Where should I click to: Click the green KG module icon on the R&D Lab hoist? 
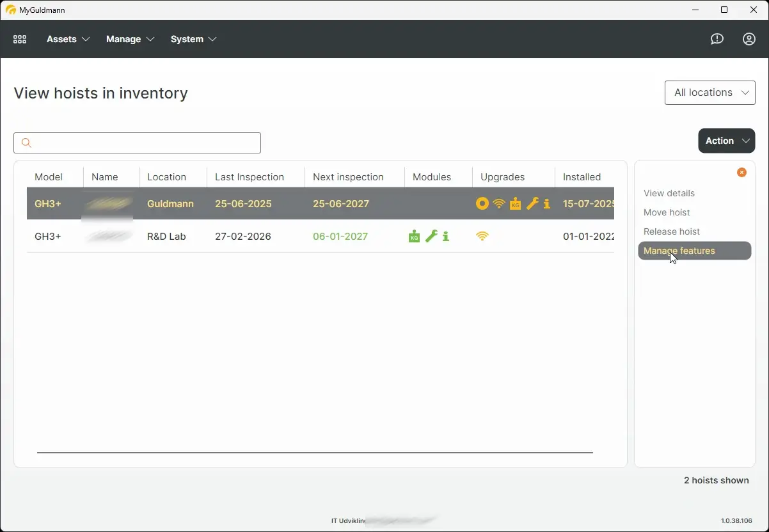click(414, 236)
